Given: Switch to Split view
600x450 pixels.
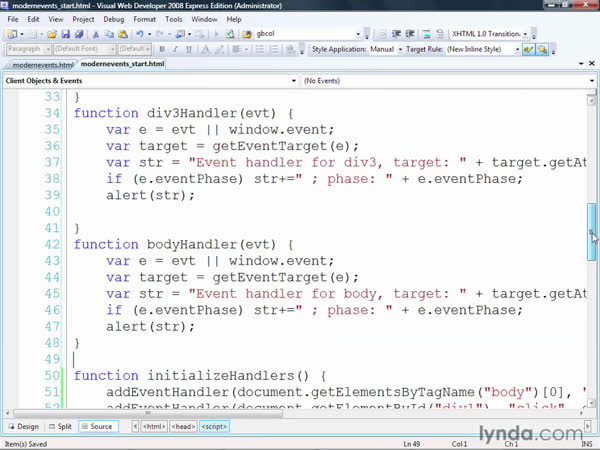Looking at the screenshot, I should (x=60, y=427).
